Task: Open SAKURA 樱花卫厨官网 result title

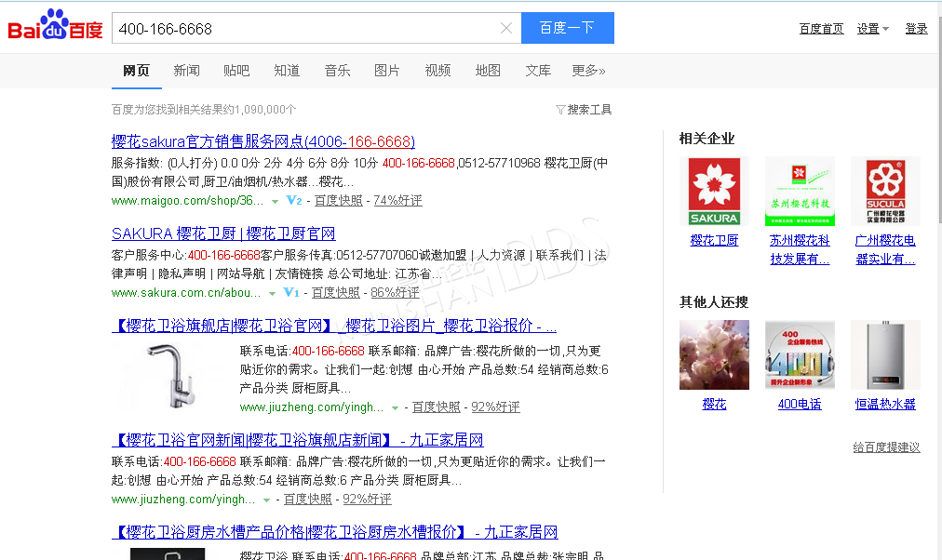Action: click(x=223, y=233)
